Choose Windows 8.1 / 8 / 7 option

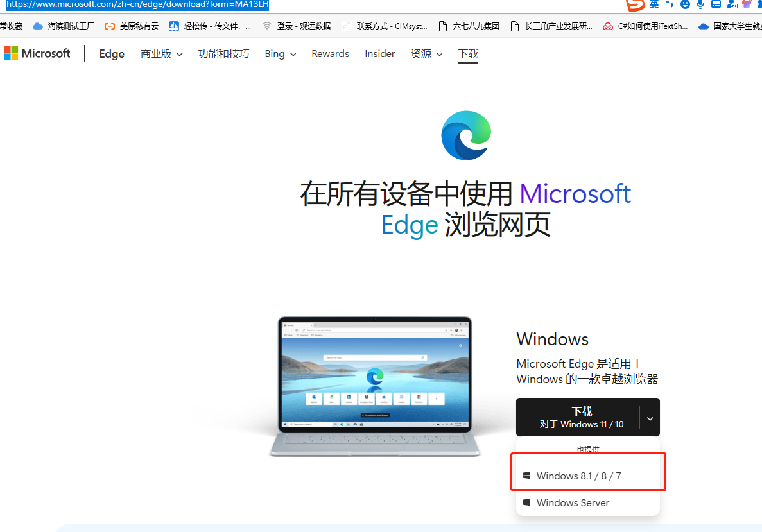pos(587,476)
